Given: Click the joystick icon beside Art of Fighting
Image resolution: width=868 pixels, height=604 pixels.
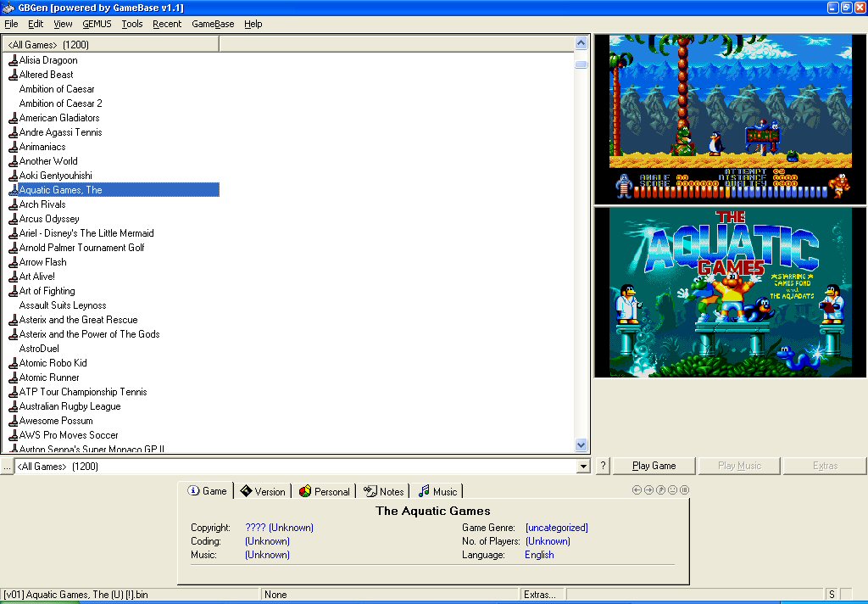Looking at the screenshot, I should pyautogui.click(x=14, y=291).
